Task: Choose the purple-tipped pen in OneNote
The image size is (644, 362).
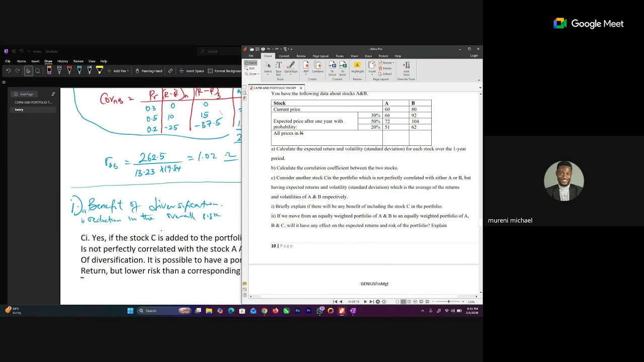Action: coord(49,70)
